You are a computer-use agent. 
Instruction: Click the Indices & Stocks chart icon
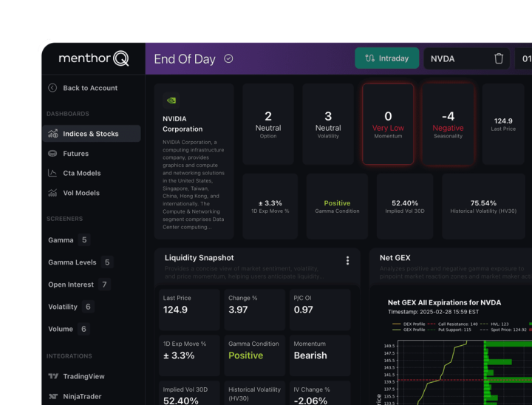[52, 134]
